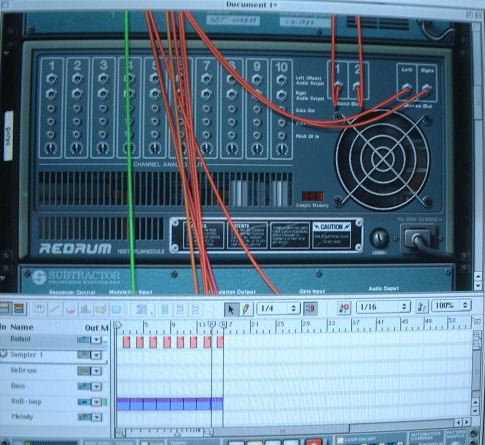
Task: Switch to edit mode with the colored-lanes button
Action: 20,309
